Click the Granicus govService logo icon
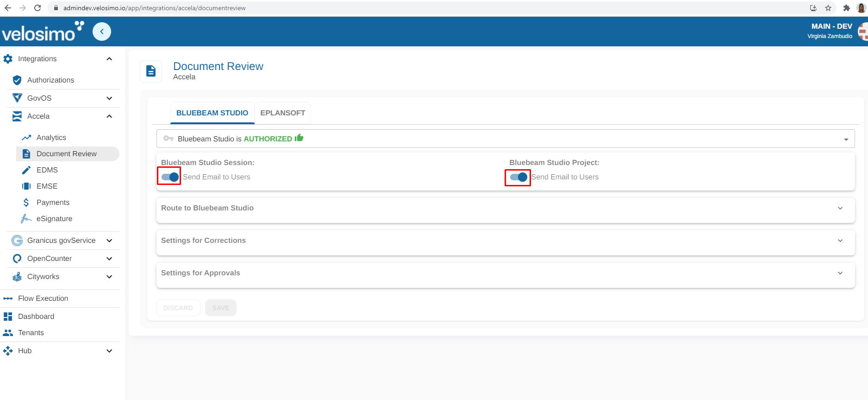The height and width of the screenshot is (400, 868). tap(17, 241)
